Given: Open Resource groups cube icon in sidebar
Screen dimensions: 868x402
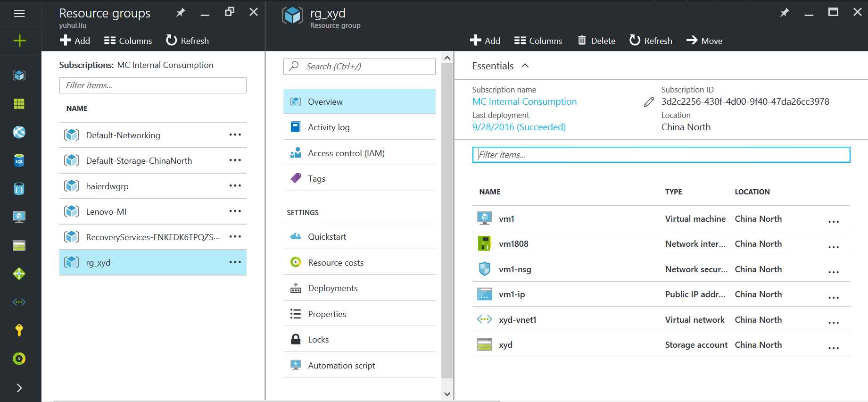Looking at the screenshot, I should (19, 75).
